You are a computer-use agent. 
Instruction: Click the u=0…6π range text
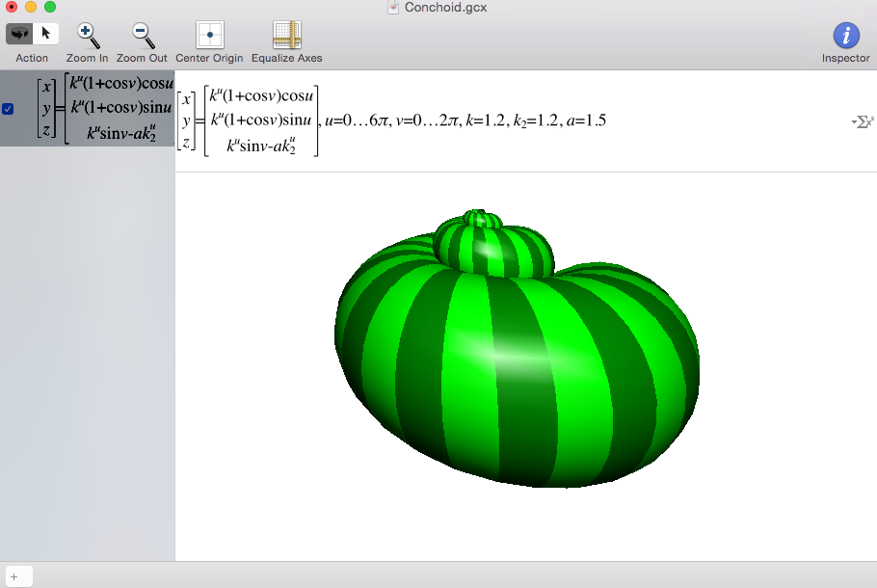pos(357,120)
